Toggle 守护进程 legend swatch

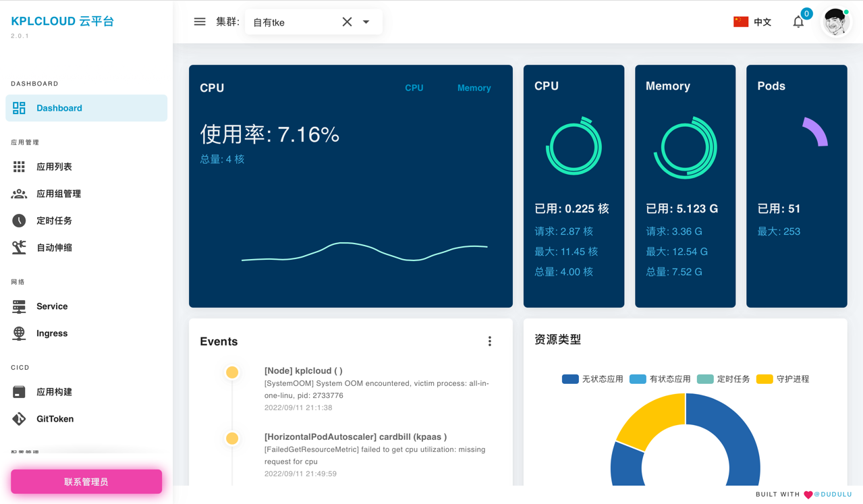pyautogui.click(x=764, y=379)
